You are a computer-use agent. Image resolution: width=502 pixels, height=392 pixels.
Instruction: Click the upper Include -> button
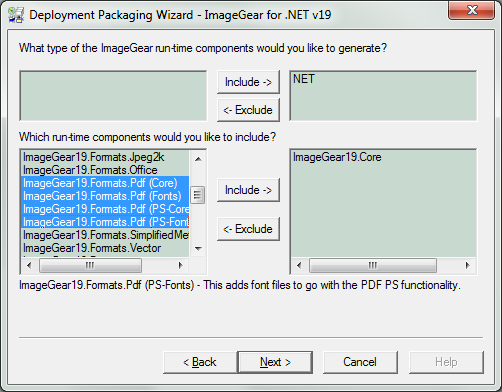(x=248, y=82)
